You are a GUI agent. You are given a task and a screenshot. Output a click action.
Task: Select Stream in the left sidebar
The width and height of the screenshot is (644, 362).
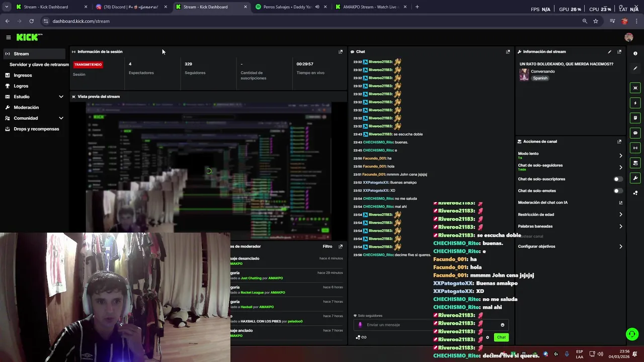point(35,54)
